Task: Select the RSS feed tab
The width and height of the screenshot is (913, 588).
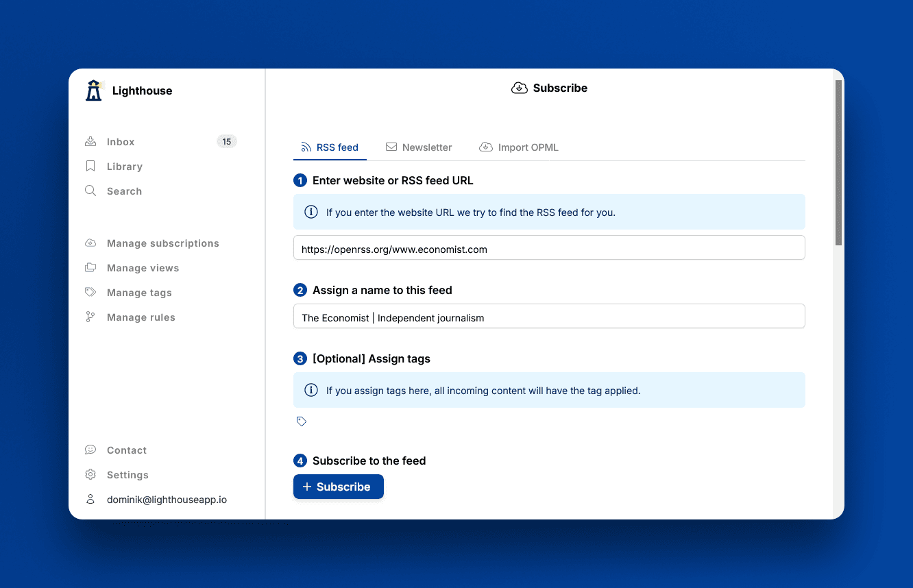Action: tap(330, 147)
